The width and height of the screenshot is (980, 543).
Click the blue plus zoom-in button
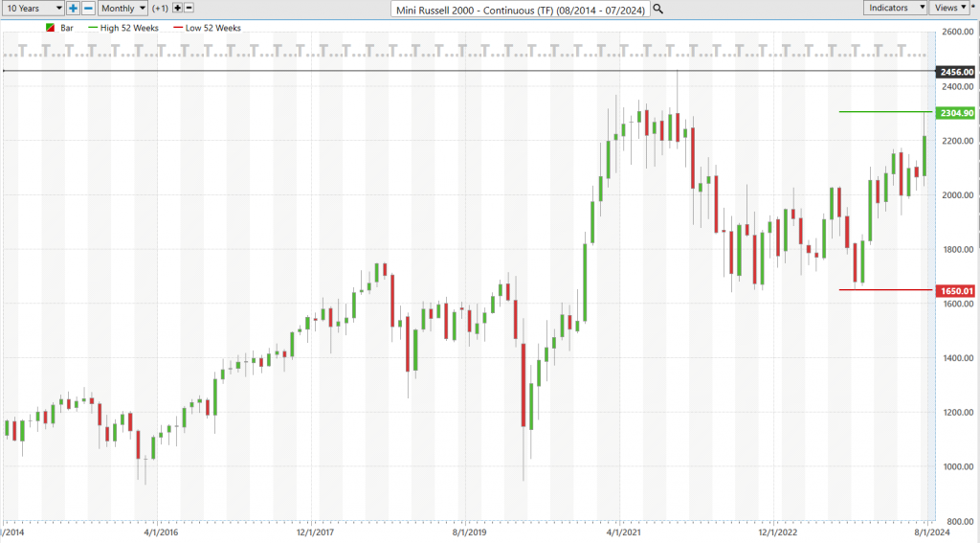(x=73, y=8)
